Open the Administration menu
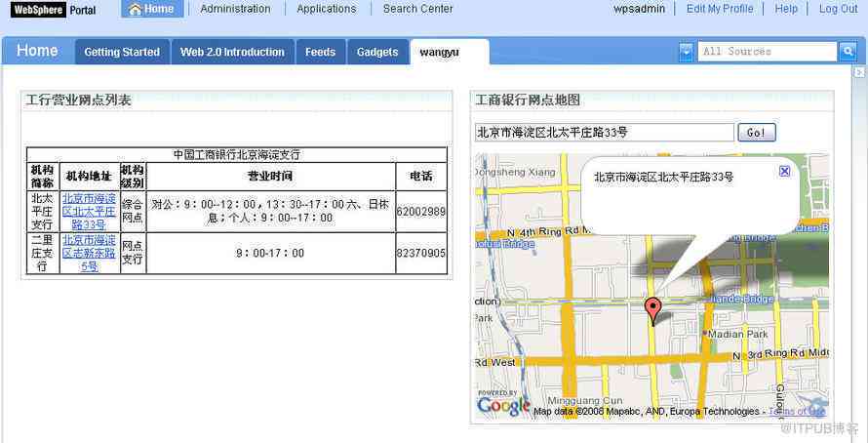The width and height of the screenshot is (868, 443). click(235, 9)
